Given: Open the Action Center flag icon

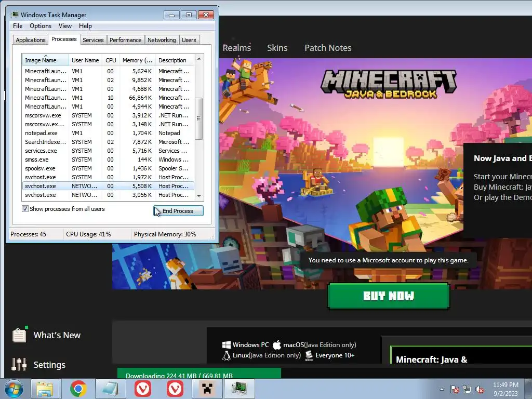Looking at the screenshot, I should (454, 390).
